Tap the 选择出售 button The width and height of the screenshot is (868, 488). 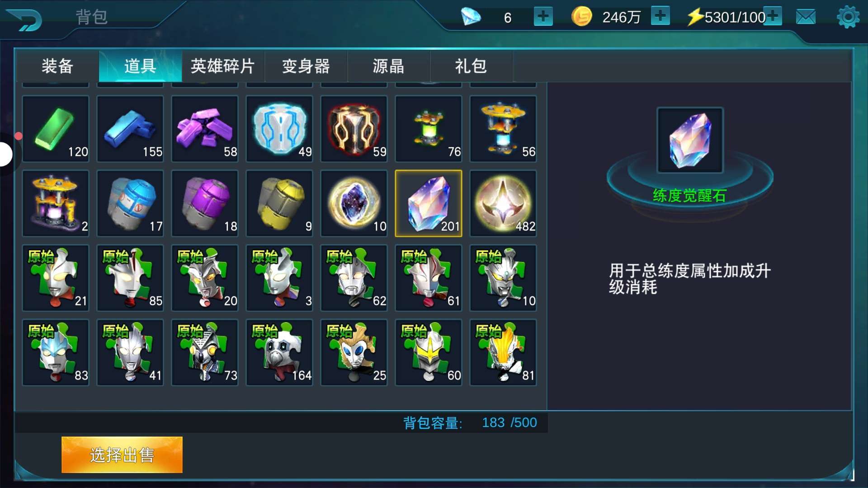tap(122, 455)
